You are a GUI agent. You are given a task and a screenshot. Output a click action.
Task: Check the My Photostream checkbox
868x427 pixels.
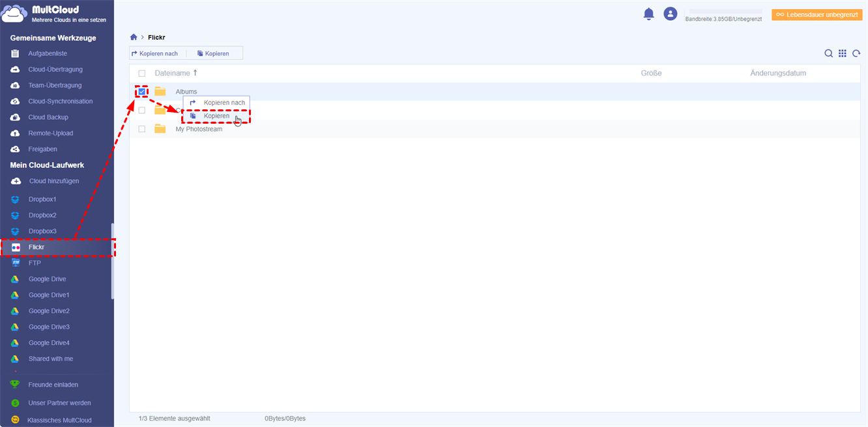(142, 129)
